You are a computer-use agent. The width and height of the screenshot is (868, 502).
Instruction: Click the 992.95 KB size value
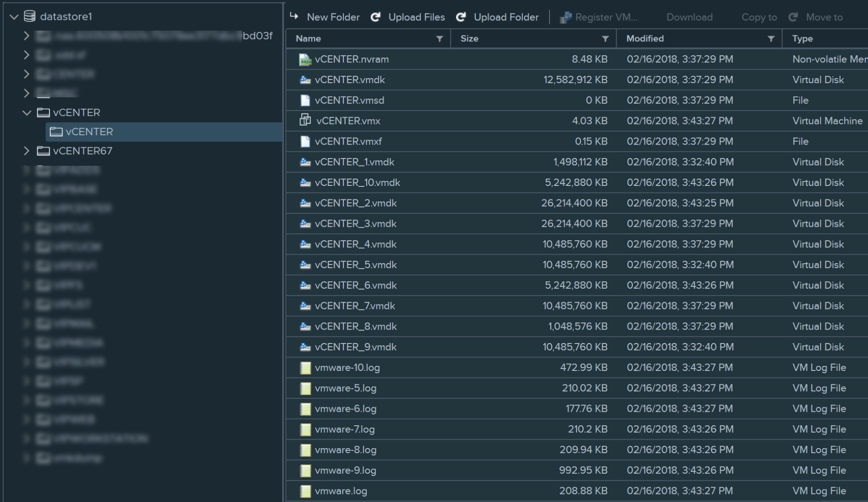coord(584,470)
